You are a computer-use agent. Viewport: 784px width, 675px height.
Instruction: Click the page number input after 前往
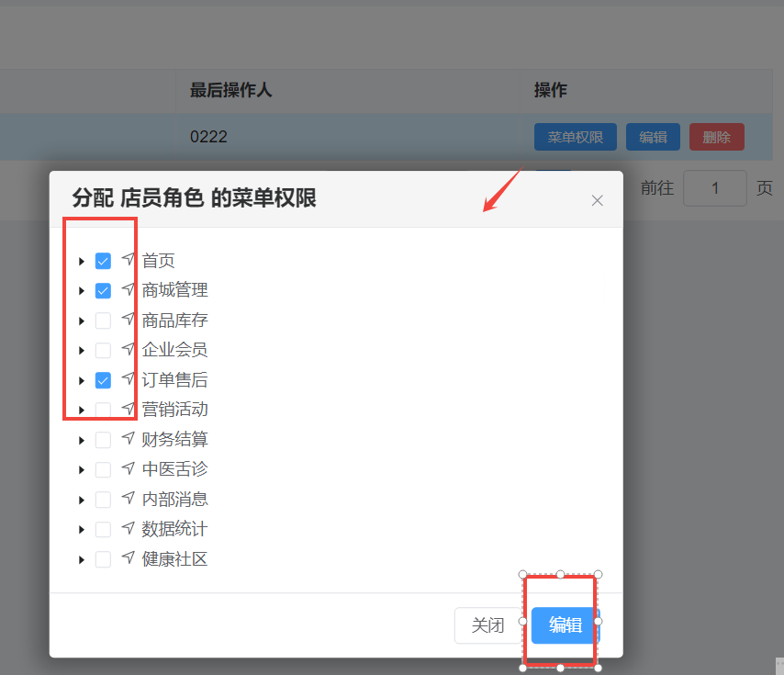715,188
